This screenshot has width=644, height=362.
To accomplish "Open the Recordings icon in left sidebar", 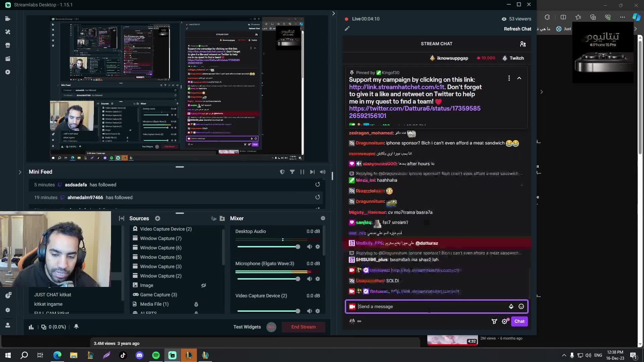I will (8, 72).
